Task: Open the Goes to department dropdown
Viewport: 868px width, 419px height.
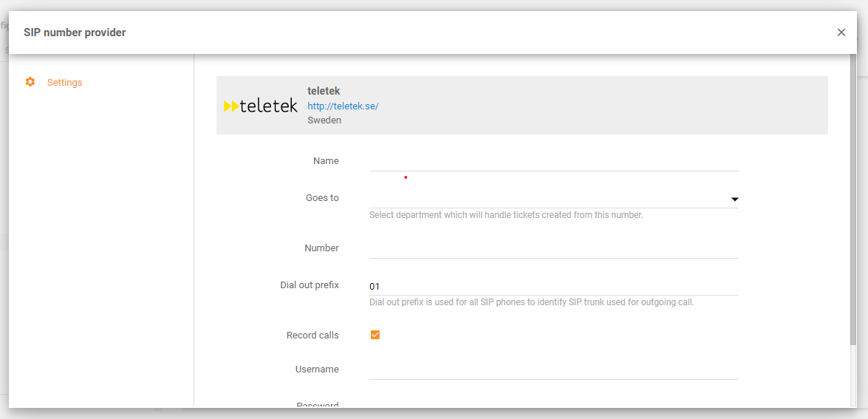Action: (x=548, y=198)
